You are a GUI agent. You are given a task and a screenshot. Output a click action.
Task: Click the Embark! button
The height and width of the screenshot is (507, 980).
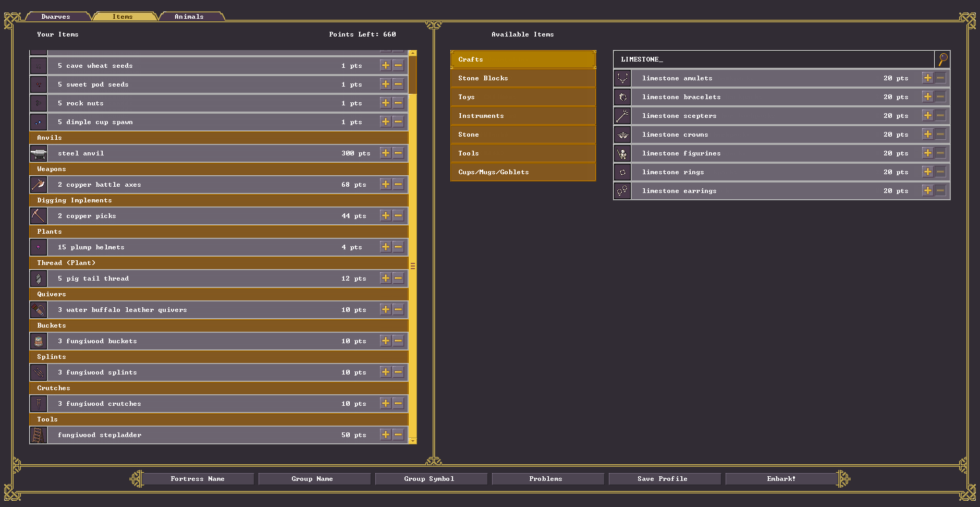click(781, 479)
